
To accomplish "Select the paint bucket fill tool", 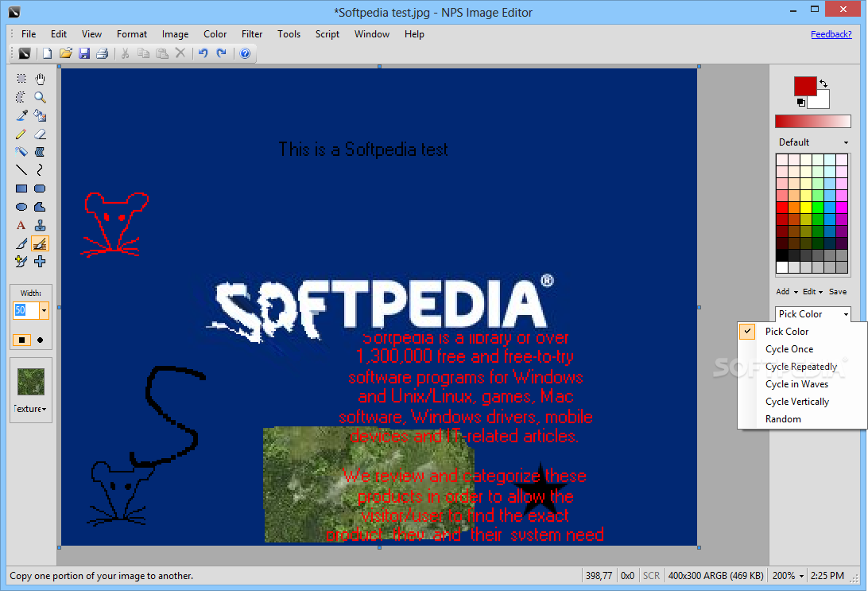I will [40, 115].
